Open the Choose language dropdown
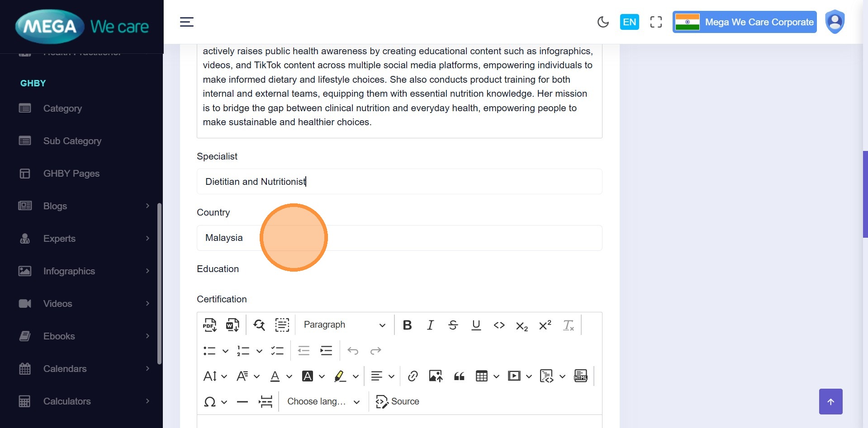 pos(323,401)
